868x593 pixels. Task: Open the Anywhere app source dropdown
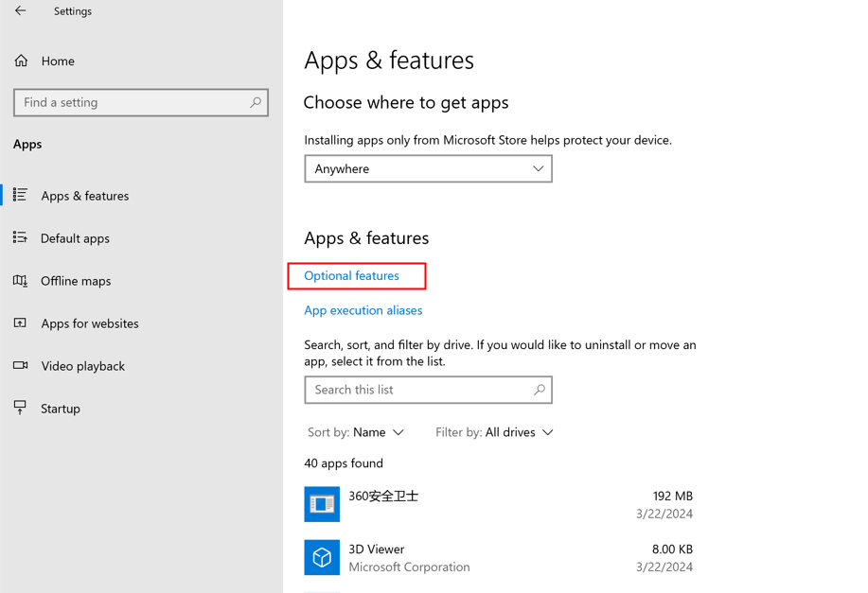pos(428,168)
